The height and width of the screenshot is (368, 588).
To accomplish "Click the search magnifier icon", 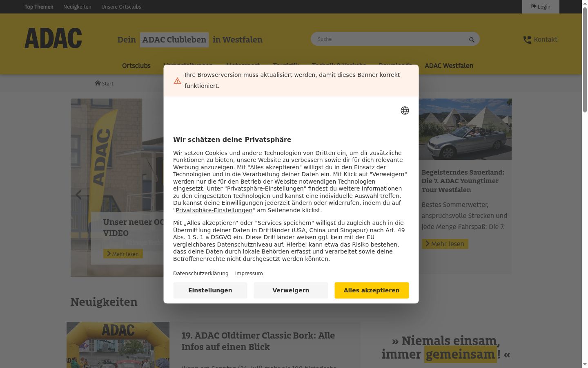I will pos(472,40).
